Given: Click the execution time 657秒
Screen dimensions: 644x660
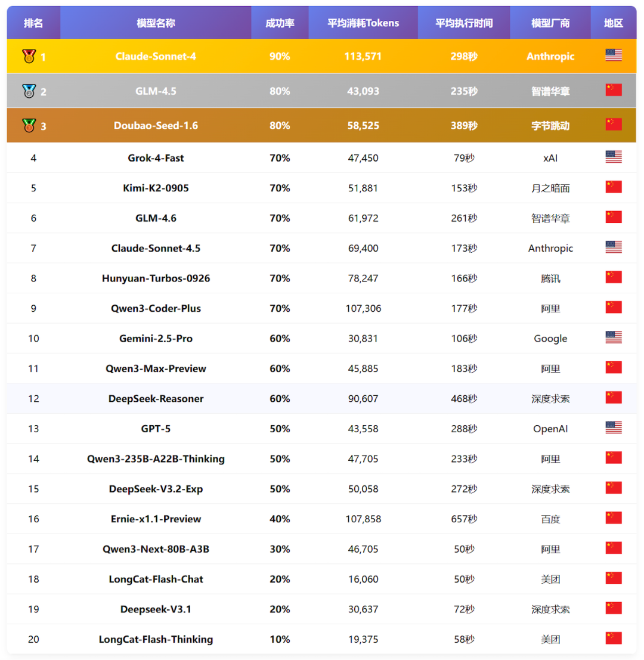Looking at the screenshot, I should coord(464,519).
